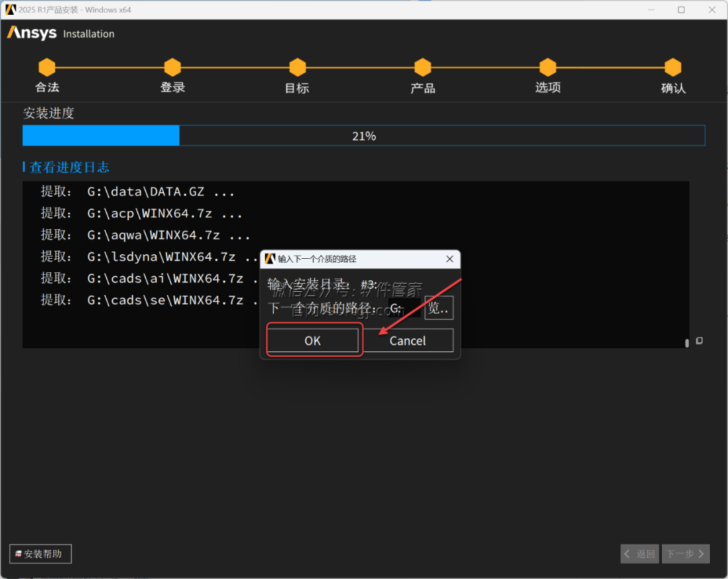Image resolution: width=728 pixels, height=579 pixels.
Task: Click the 确认 step hexagon icon
Action: pyautogui.click(x=673, y=67)
